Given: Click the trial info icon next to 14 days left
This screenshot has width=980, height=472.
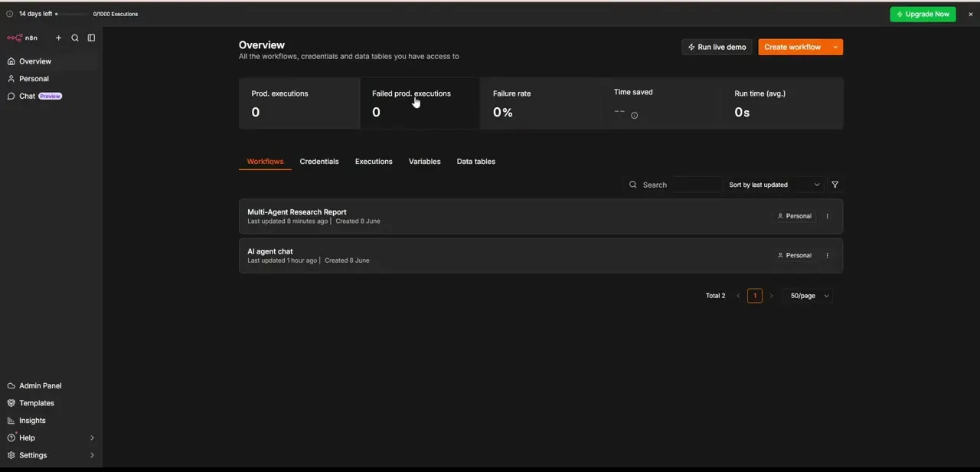Looking at the screenshot, I should coord(10,14).
